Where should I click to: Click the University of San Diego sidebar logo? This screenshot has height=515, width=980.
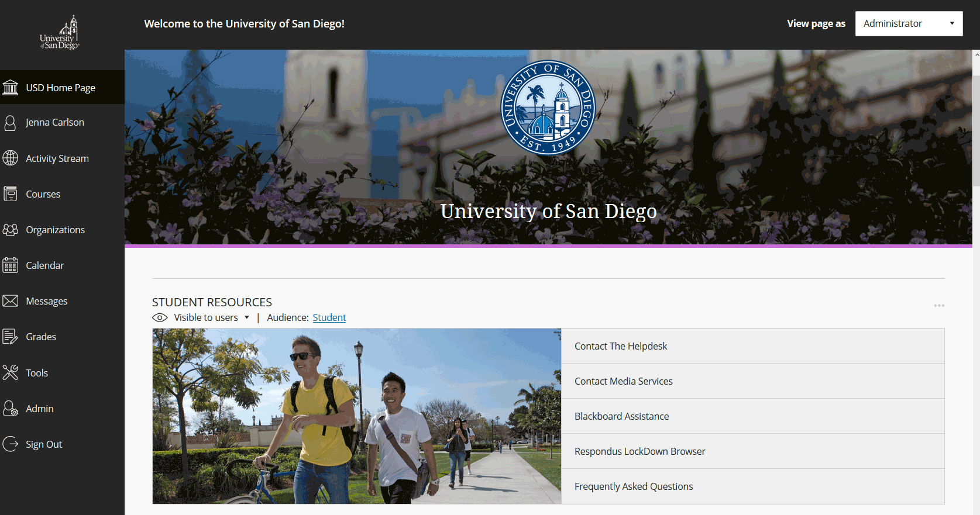60,33
